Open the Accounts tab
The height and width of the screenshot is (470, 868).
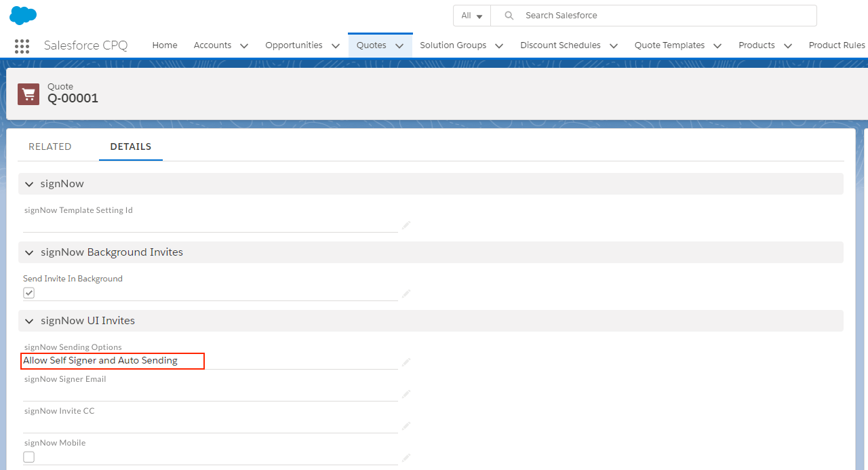click(x=212, y=45)
